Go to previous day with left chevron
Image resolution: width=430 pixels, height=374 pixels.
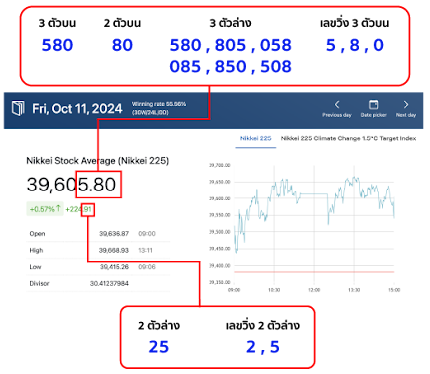[337, 104]
